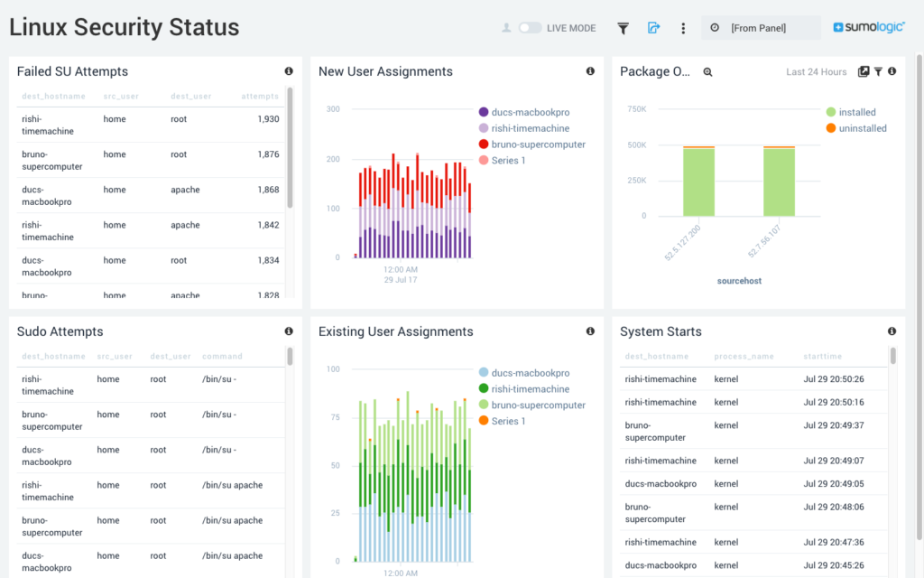Toggle bruno-supercomputer in Existing User Assignments legend
Viewport: 924px width, 578px height.
coord(532,405)
